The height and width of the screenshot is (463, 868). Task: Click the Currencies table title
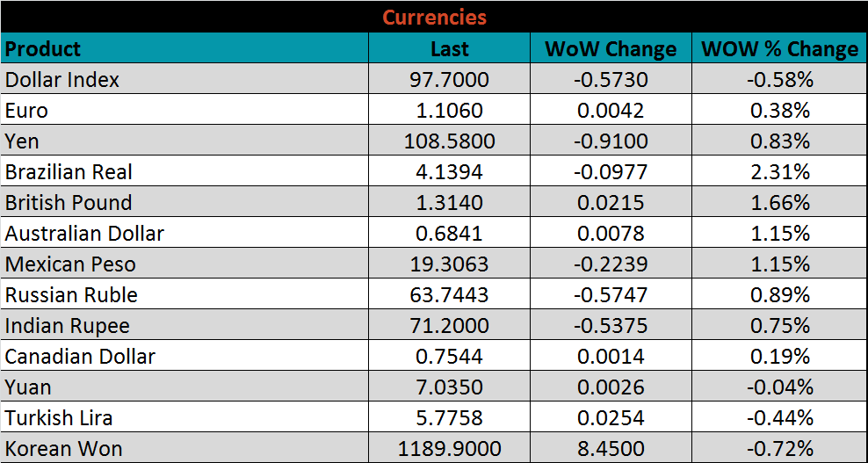click(434, 18)
